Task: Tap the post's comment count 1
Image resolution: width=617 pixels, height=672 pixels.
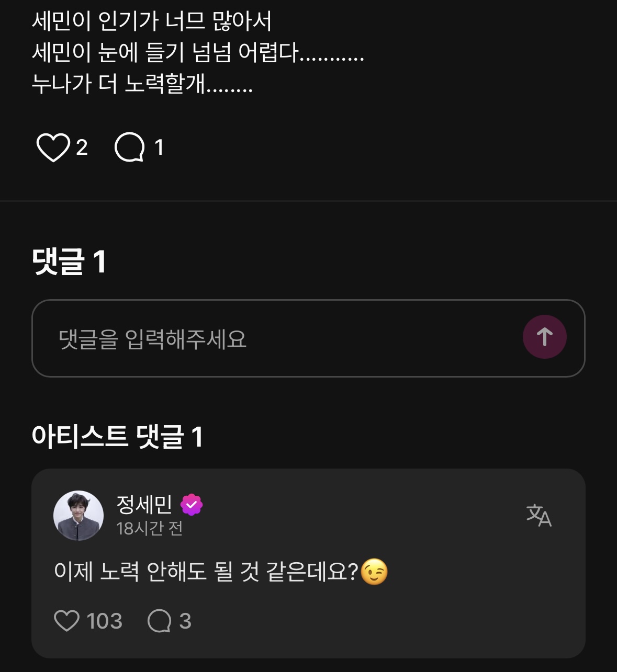Action: click(x=159, y=147)
